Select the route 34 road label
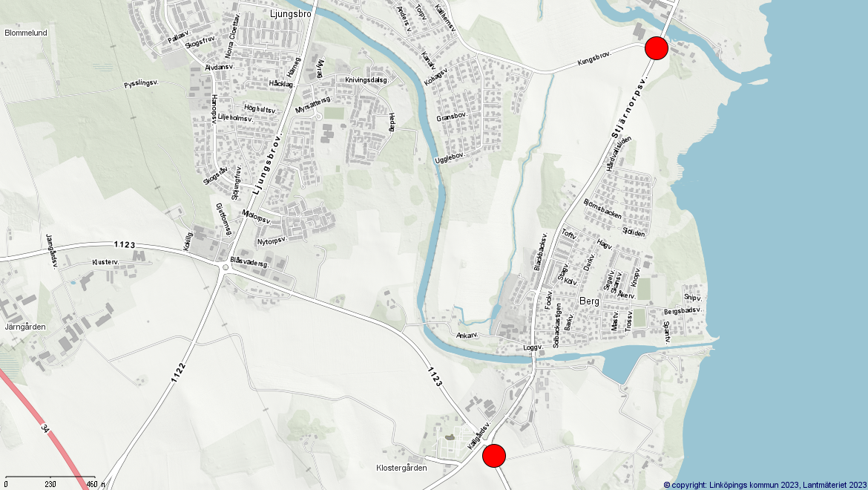 pyautogui.click(x=45, y=429)
